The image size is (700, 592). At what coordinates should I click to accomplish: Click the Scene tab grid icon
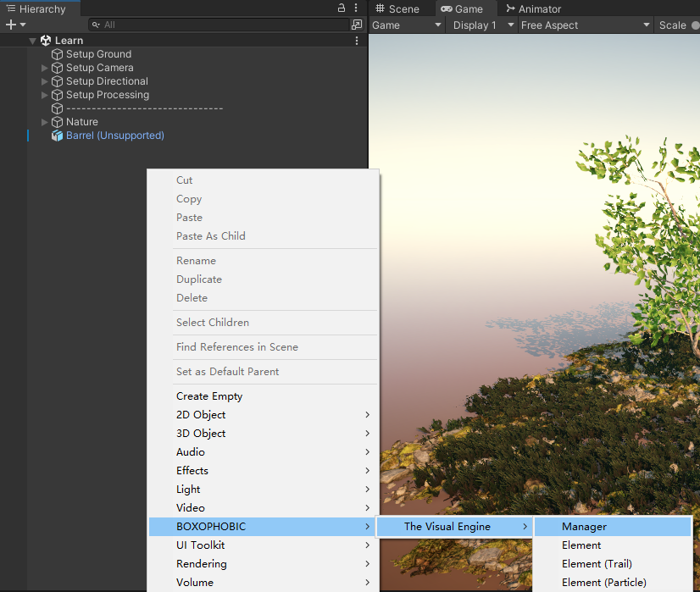380,8
